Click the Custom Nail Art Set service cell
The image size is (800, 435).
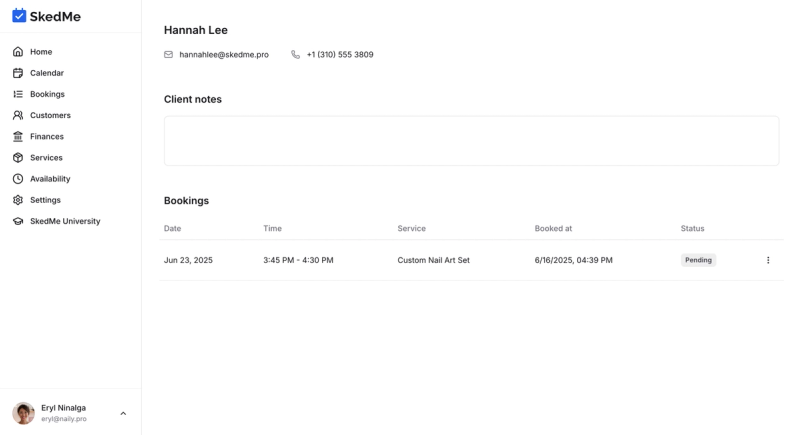[434, 260]
